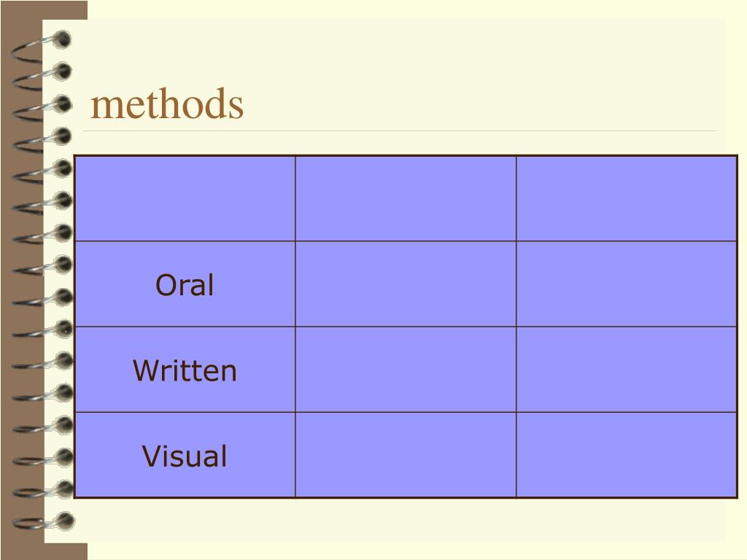Click the empty rightmost header cell of table
Screen dimensions: 747x560
627,198
